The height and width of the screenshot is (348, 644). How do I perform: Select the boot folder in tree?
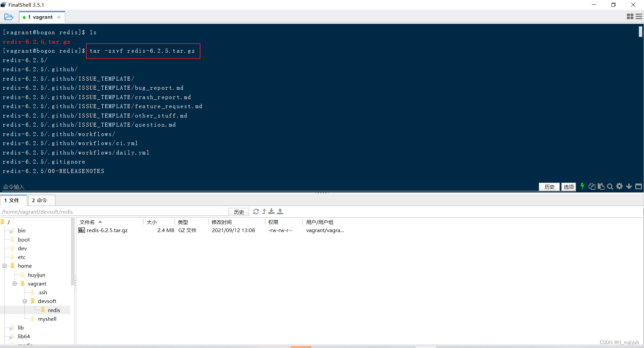[x=24, y=240]
